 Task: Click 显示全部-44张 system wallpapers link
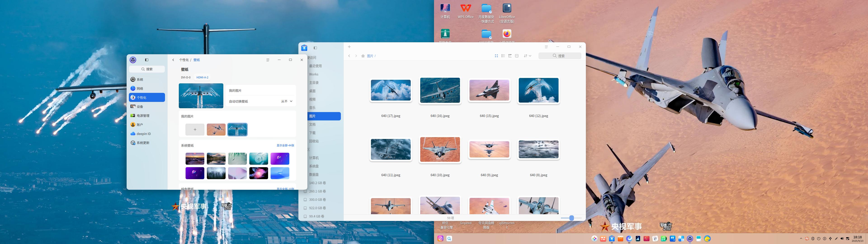pos(285,145)
